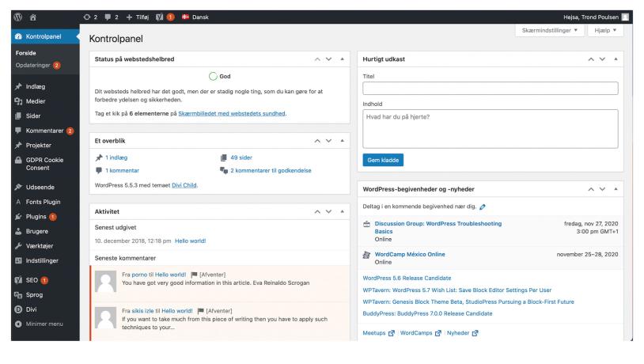
Task: Open Divi Child theme link
Action: (184, 186)
